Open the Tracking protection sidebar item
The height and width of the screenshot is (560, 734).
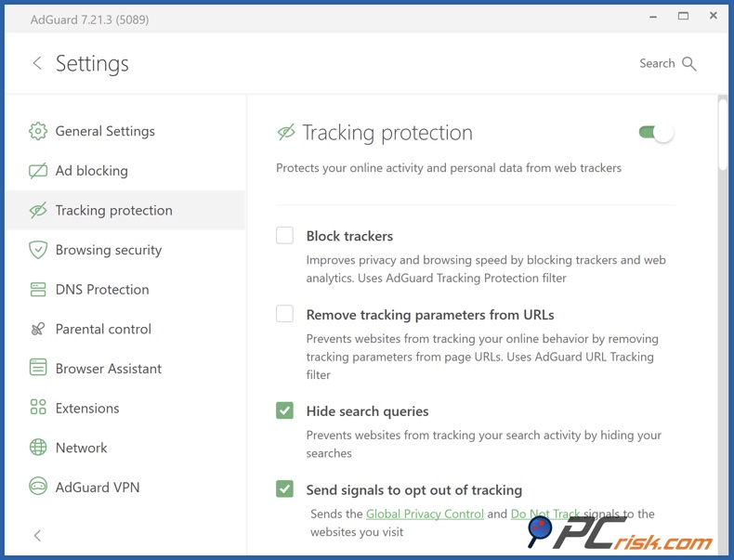pyautogui.click(x=113, y=211)
